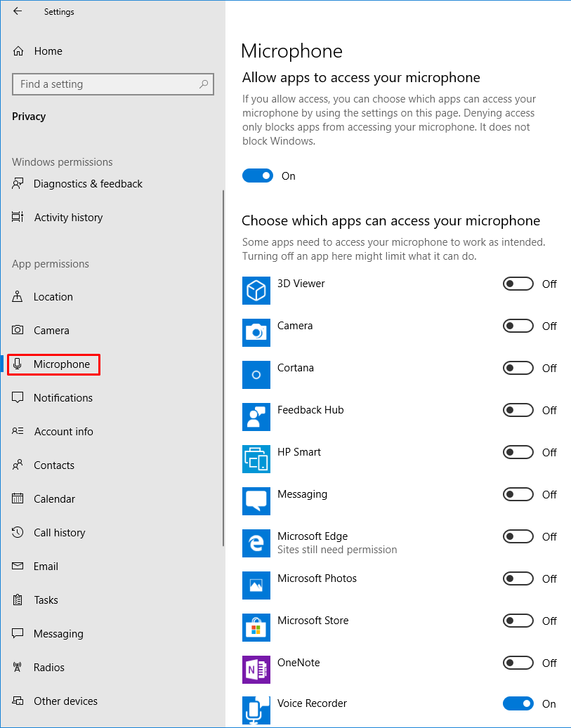
Task: Turn off the main microphone access toggle
Action: [x=258, y=176]
